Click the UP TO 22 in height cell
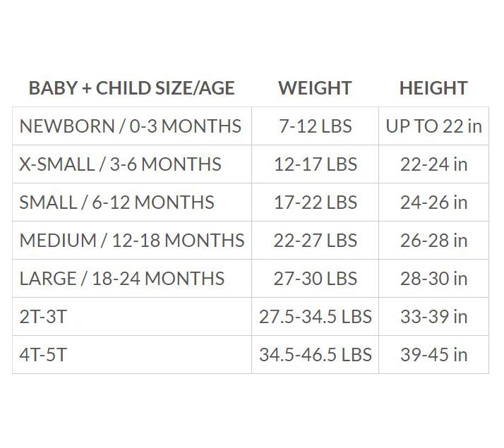504x448 pixels. click(433, 126)
